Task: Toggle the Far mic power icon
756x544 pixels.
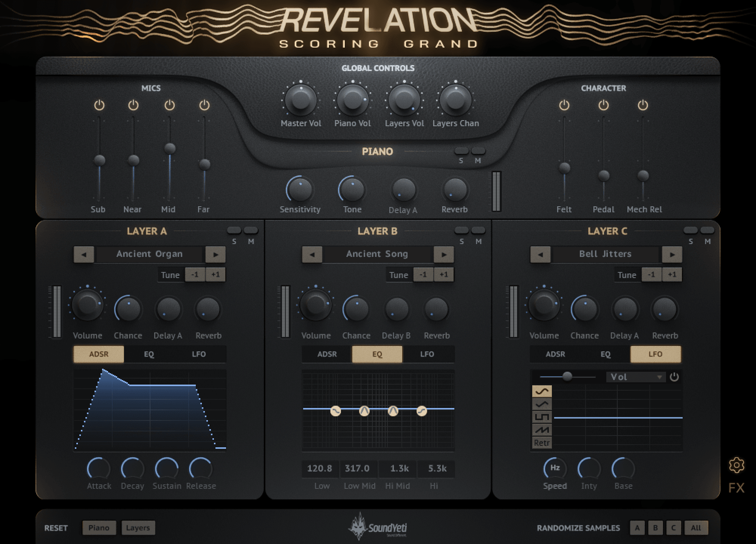Action: pyautogui.click(x=204, y=105)
